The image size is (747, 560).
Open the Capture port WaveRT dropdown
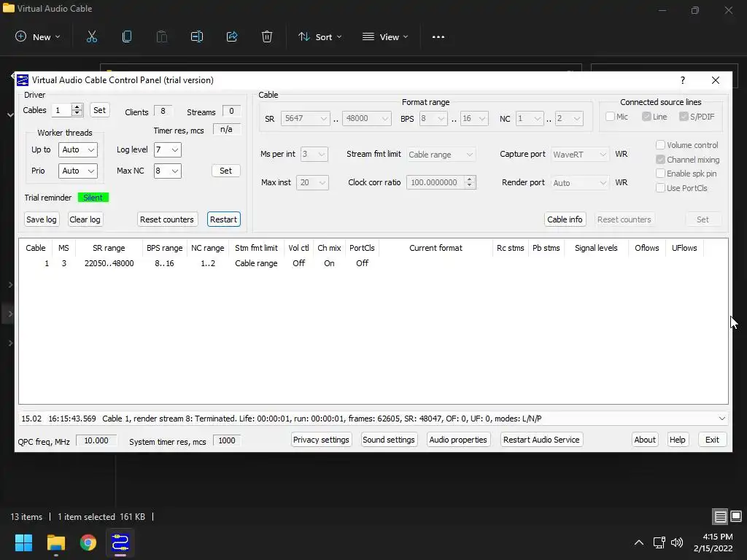[580, 155]
